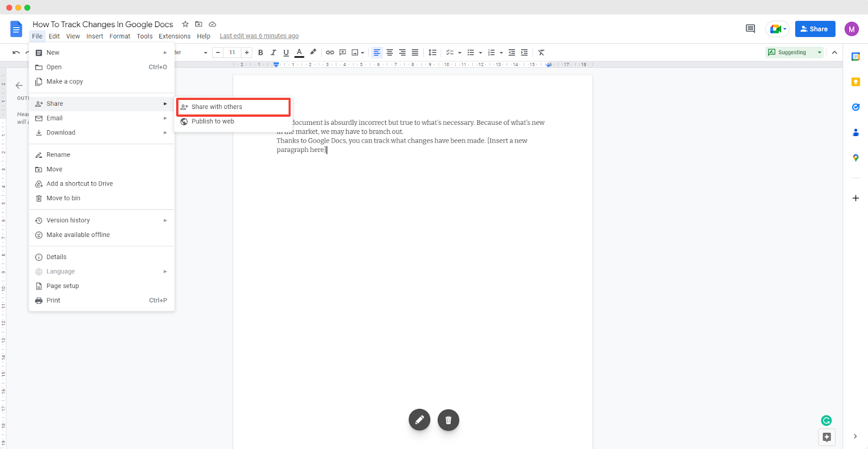Open the View menu
The image size is (868, 449).
[x=73, y=36]
